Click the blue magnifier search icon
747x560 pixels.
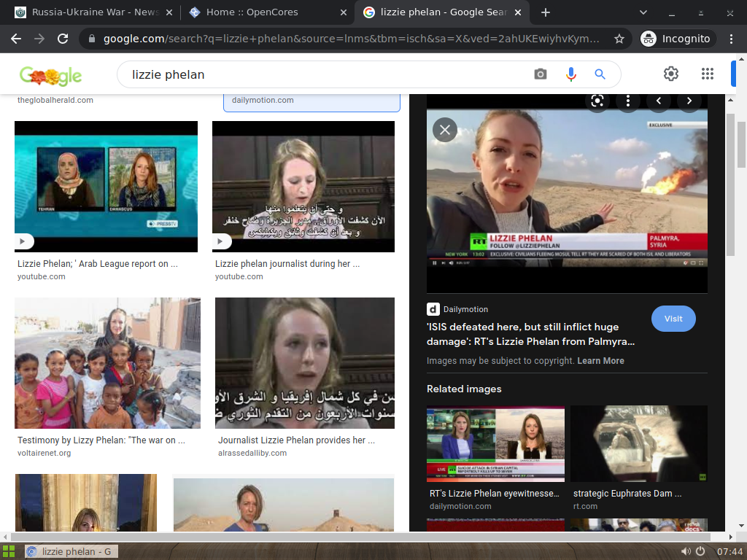[600, 74]
